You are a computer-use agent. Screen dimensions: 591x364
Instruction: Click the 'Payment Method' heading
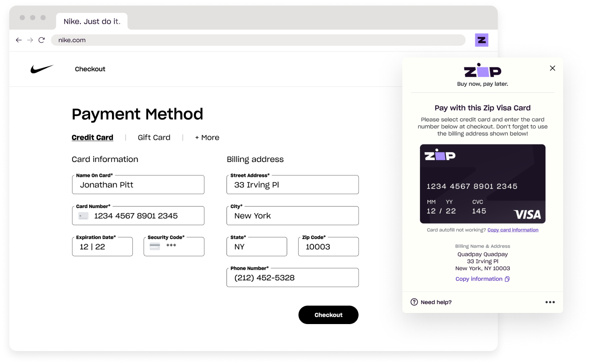point(138,114)
